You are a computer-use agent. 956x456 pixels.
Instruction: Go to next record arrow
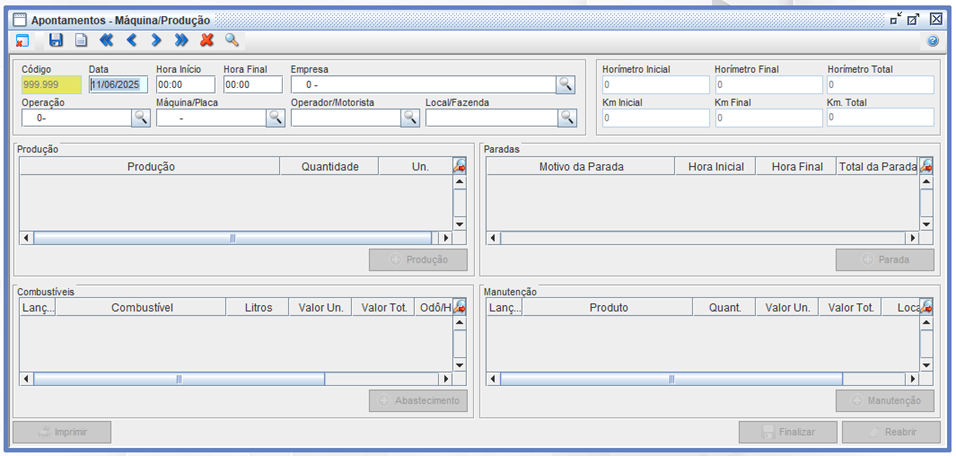coord(156,40)
